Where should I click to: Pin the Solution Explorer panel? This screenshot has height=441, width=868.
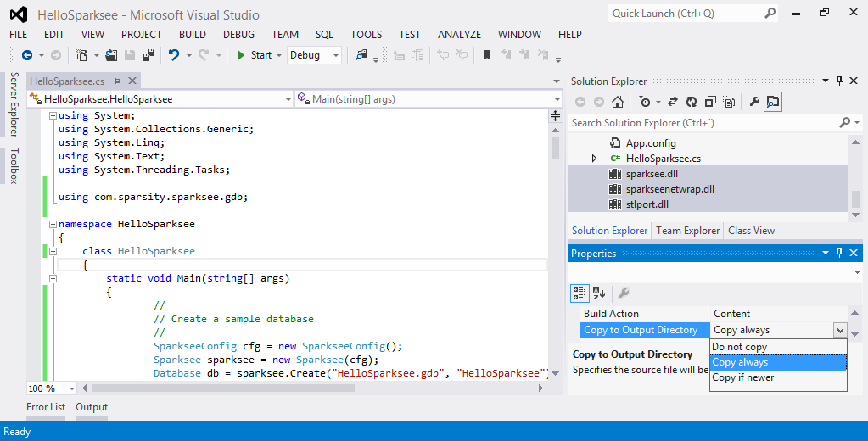[x=839, y=81]
